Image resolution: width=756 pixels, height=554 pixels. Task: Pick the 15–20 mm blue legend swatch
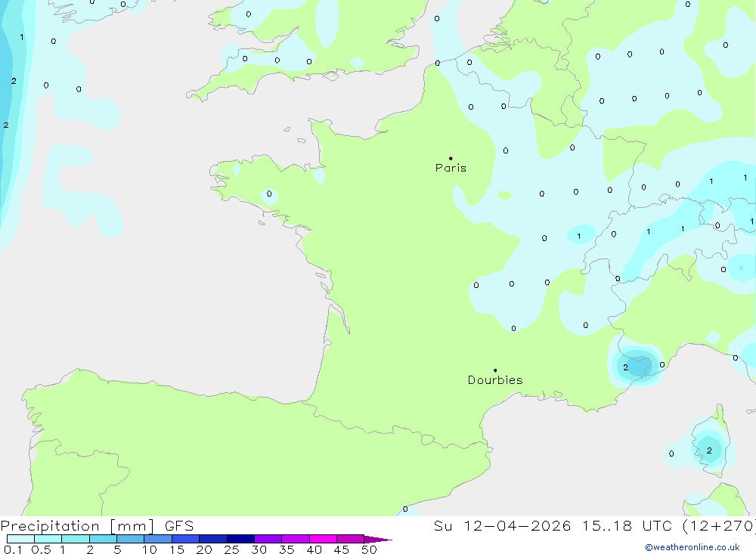[186, 539]
